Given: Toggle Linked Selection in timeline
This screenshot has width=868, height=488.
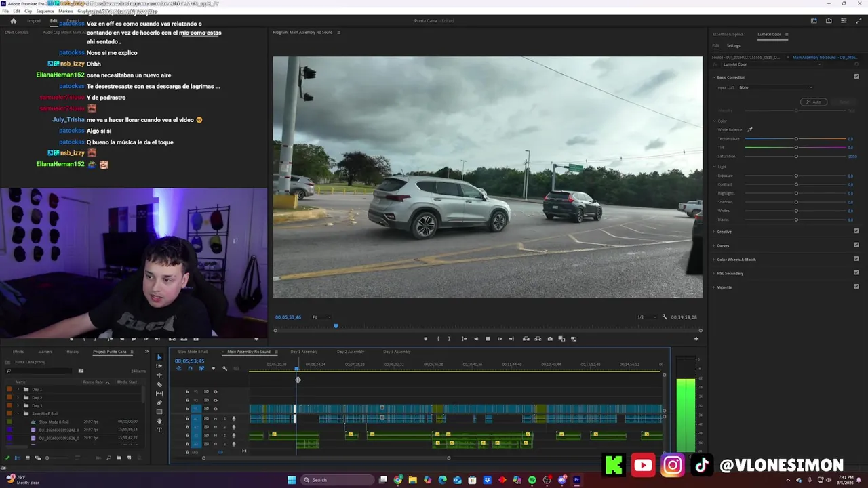Looking at the screenshot, I should point(201,369).
